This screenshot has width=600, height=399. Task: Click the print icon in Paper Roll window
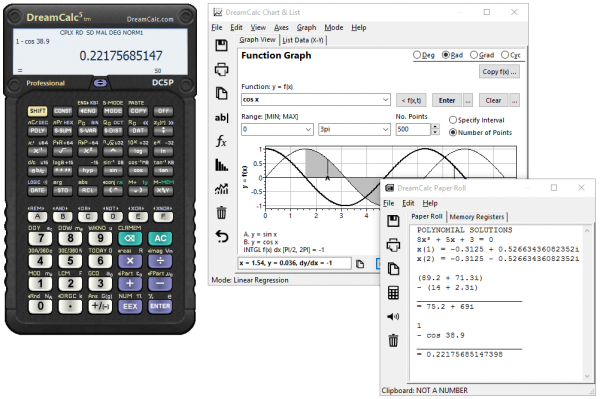pos(393,245)
